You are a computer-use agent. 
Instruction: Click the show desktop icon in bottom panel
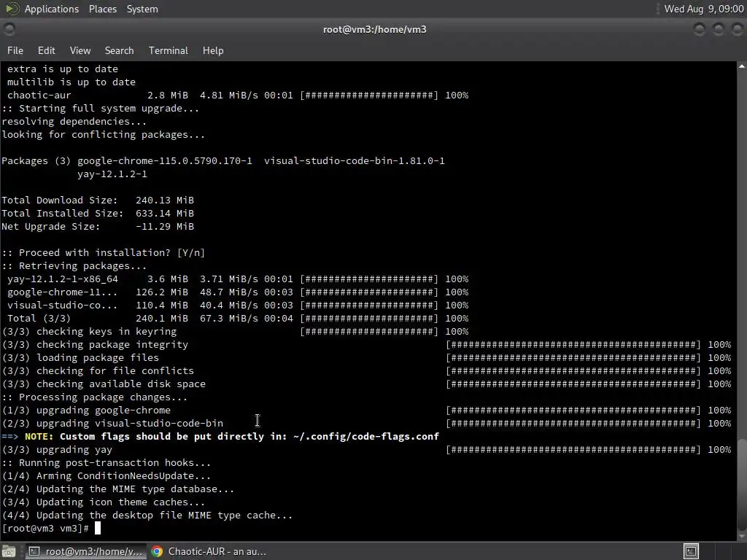pyautogui.click(x=9, y=551)
